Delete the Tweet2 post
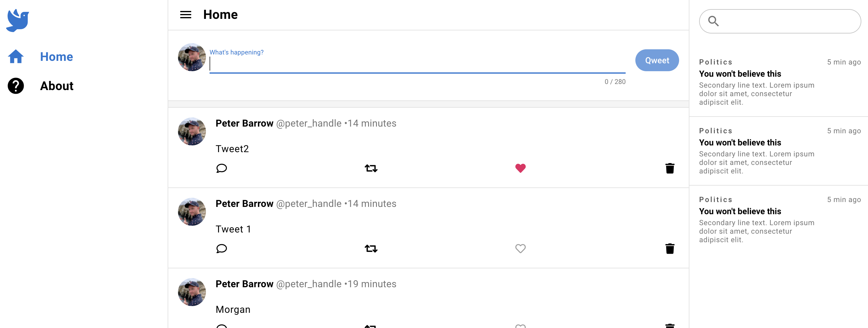Viewport: 868px width, 328px height. click(x=670, y=168)
